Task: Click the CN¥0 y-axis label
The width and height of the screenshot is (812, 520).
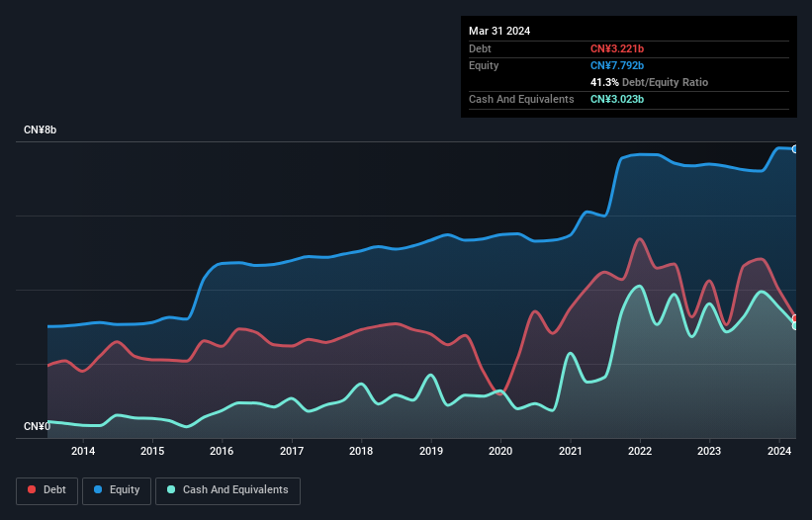Action: coord(38,426)
